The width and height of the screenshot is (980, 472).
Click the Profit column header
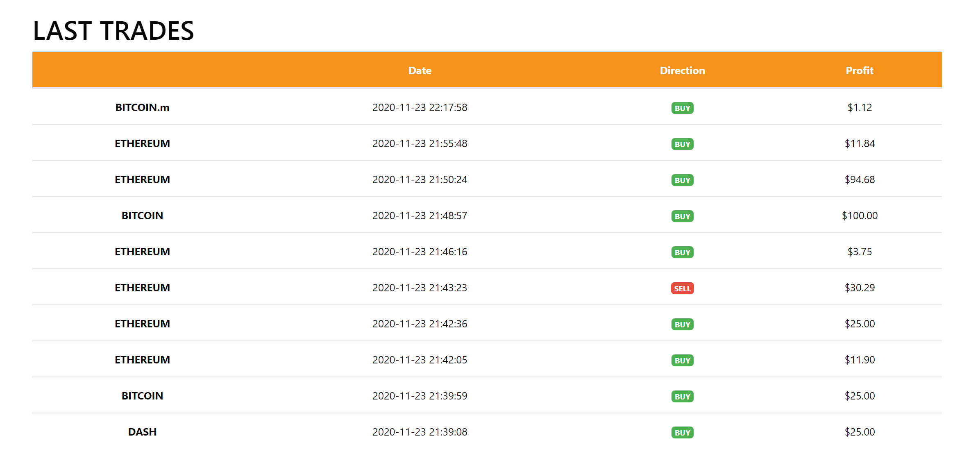[859, 70]
